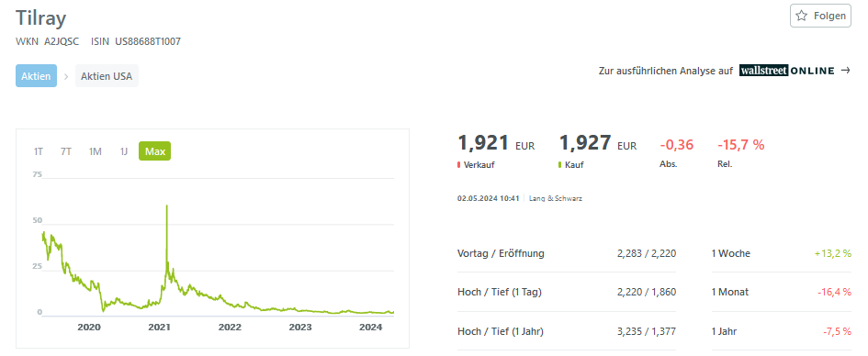
Task: Click the value 3,235 / 1,377
Action: pos(647,332)
